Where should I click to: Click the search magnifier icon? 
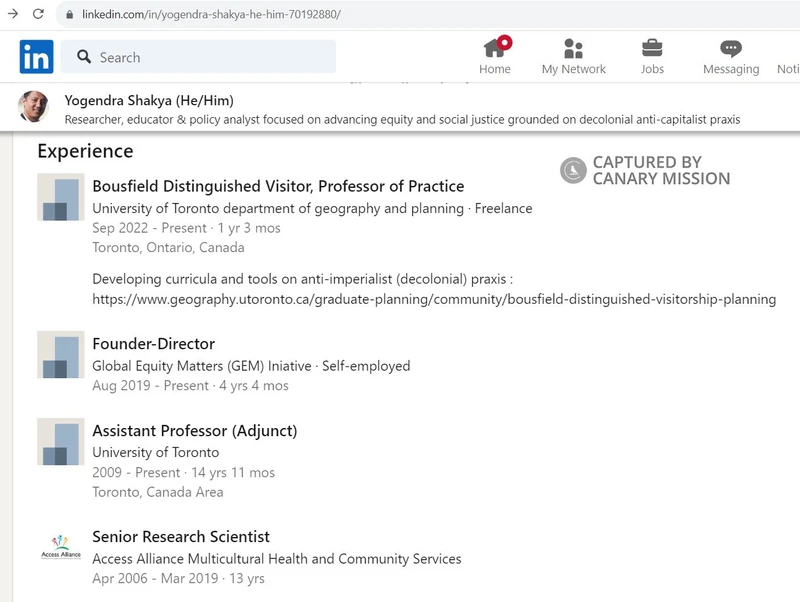(84, 57)
